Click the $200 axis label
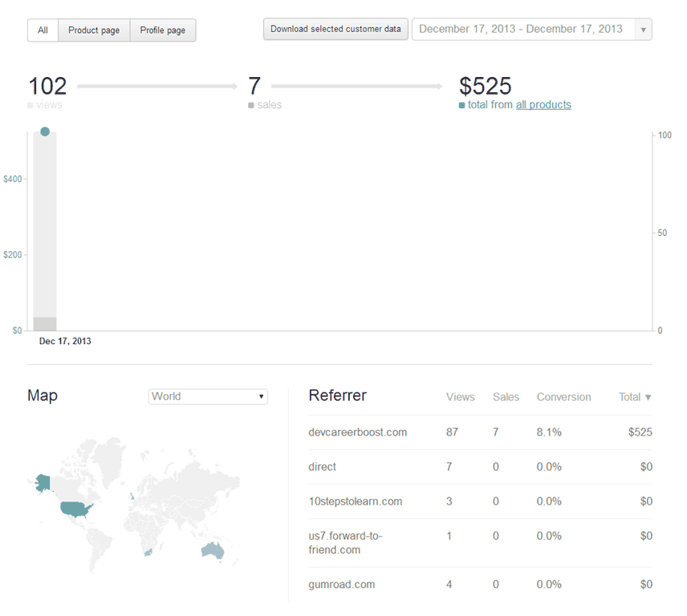The height and width of the screenshot is (616, 687). coord(12,255)
